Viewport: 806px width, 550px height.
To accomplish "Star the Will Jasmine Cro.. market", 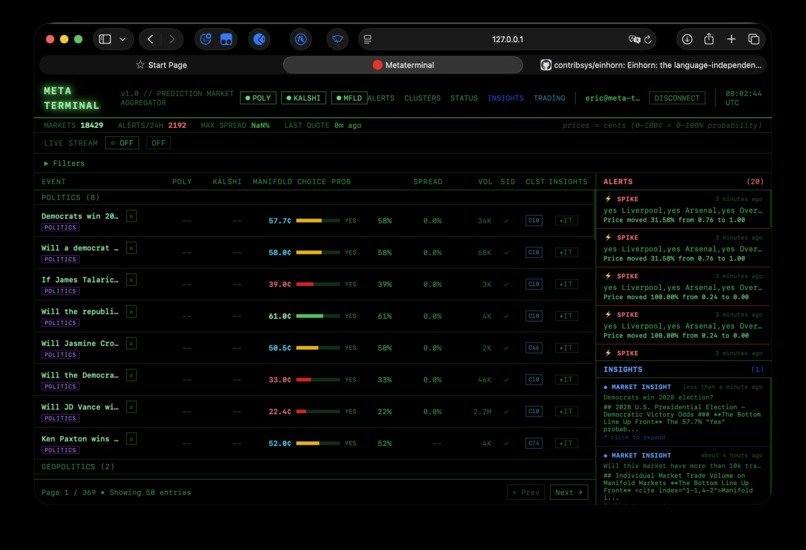I will [x=132, y=344].
